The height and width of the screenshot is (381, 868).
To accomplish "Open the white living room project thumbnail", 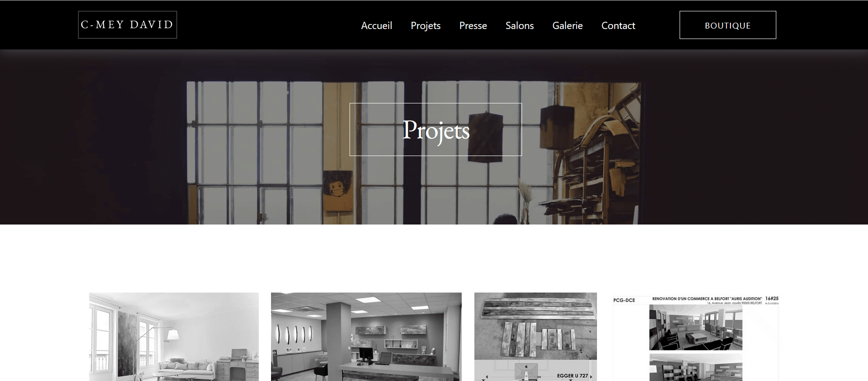I will pos(174,337).
